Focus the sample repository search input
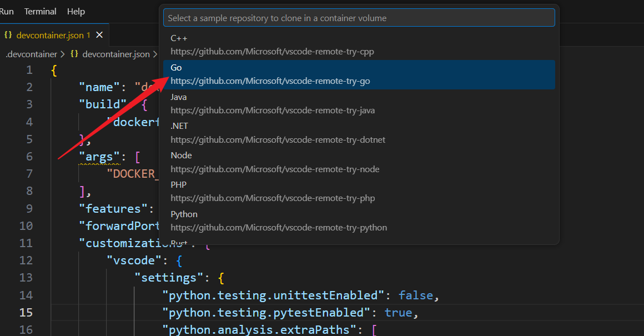 [359, 18]
